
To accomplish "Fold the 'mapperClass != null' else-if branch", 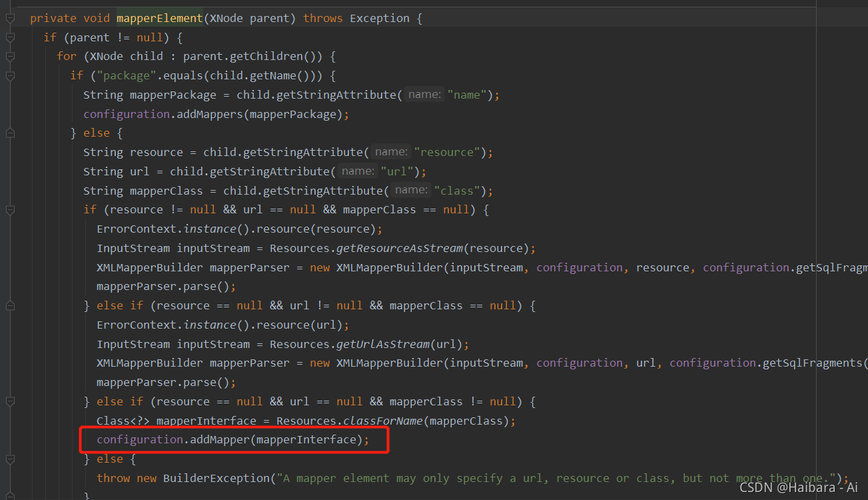I will point(10,402).
